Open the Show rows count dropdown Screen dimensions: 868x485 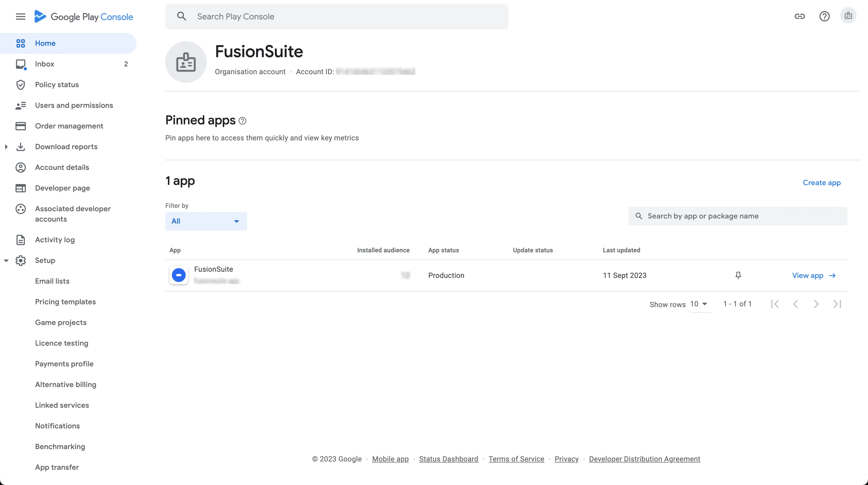[x=699, y=304]
